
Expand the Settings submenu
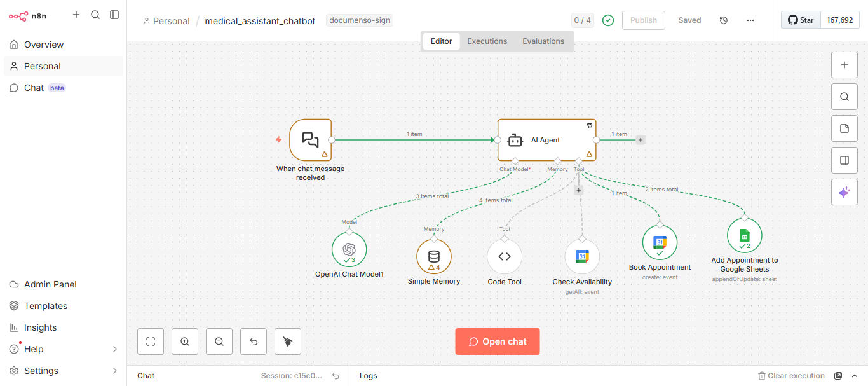pos(115,371)
